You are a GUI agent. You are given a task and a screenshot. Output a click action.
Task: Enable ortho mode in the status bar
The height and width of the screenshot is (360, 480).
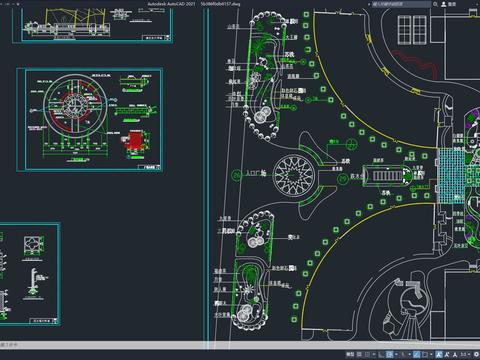point(380,354)
